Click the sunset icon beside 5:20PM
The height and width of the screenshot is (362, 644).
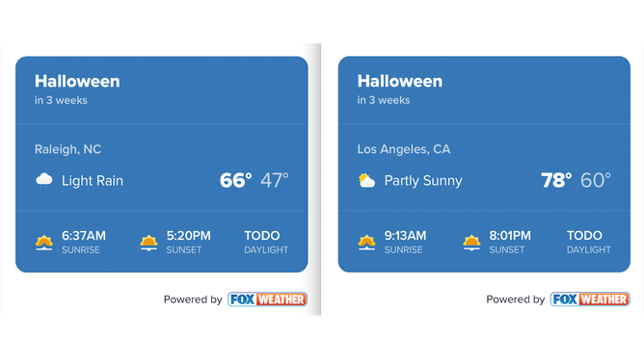point(148,243)
